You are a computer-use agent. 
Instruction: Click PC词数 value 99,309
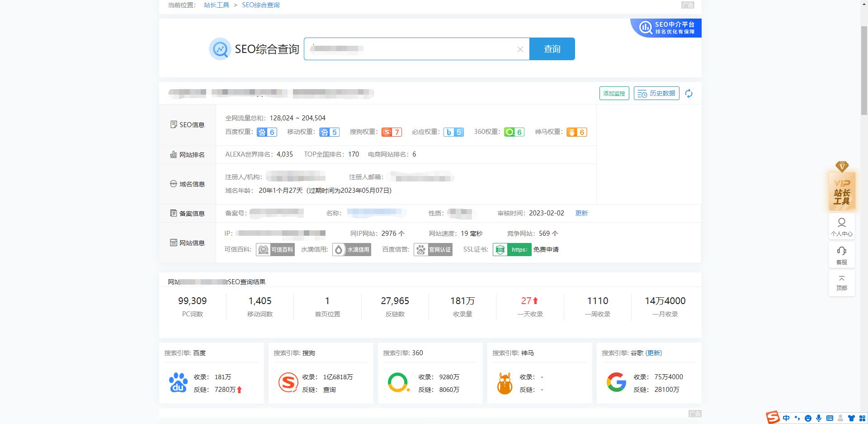point(193,301)
